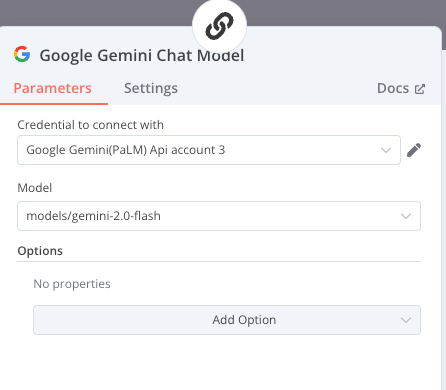This screenshot has height=390, width=446.
Task: Click the Add Option button
Action: [227, 320]
